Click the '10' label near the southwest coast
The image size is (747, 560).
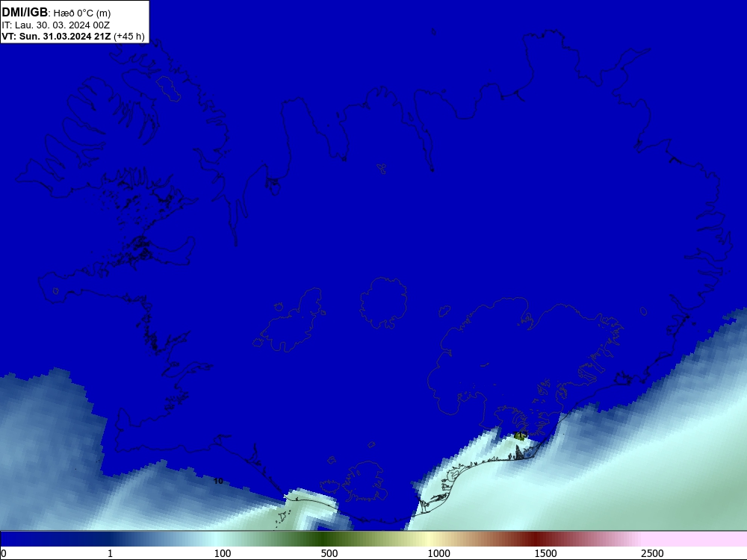coord(218,481)
